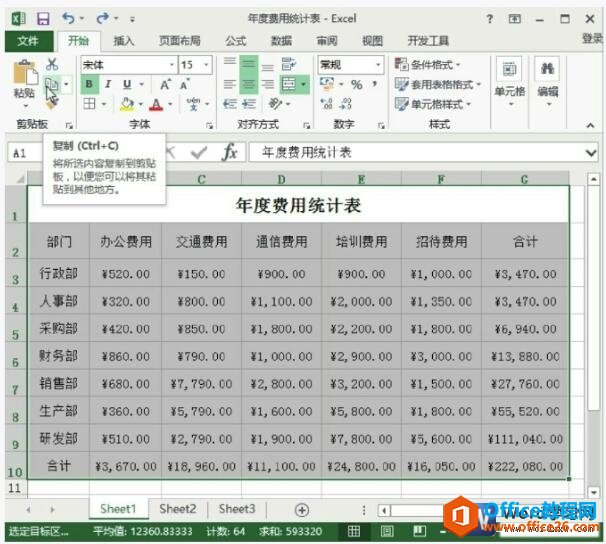
Task: Click the Save icon in quick access toolbar
Action: click(43, 19)
